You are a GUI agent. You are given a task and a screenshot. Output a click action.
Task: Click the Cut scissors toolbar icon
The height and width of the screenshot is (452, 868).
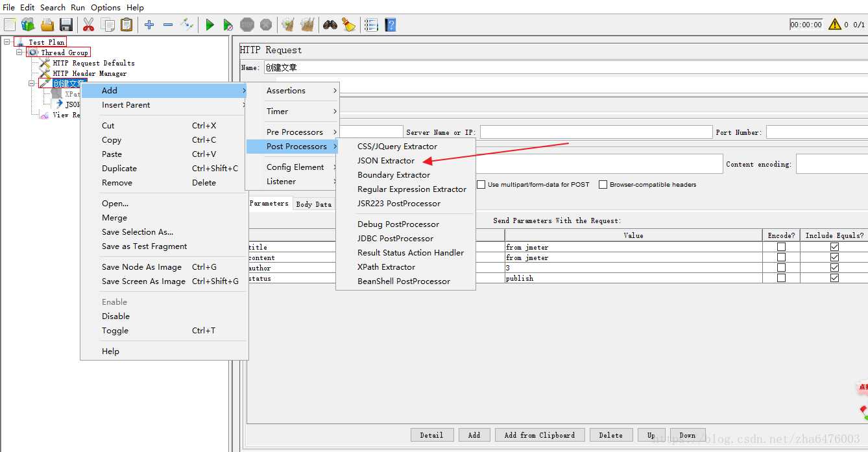coord(89,25)
